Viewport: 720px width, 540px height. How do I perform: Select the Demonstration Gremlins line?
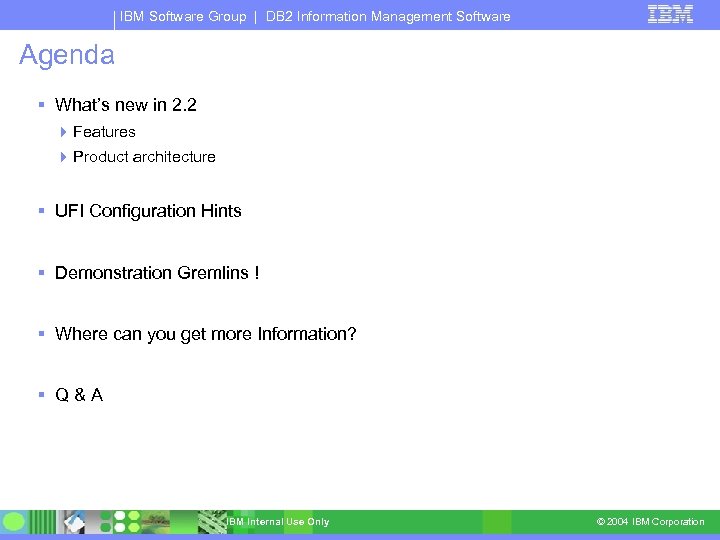click(x=157, y=273)
